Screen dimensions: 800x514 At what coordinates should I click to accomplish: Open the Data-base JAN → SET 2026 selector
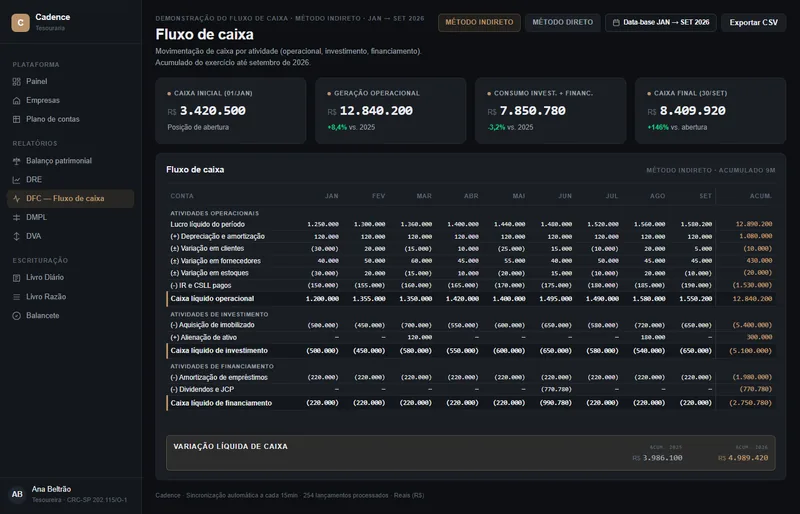click(x=661, y=22)
